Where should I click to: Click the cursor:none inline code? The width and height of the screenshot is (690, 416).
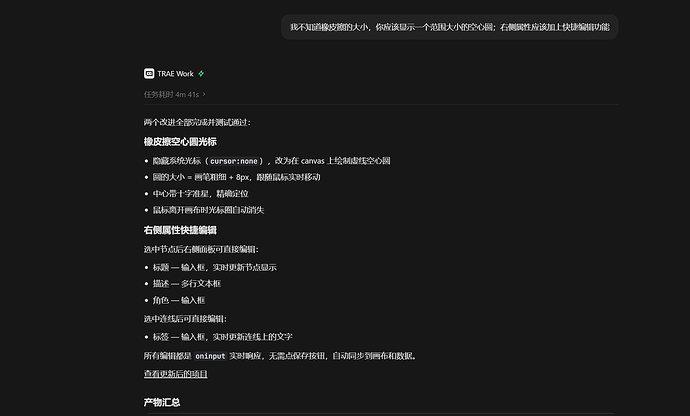pyautogui.click(x=234, y=161)
